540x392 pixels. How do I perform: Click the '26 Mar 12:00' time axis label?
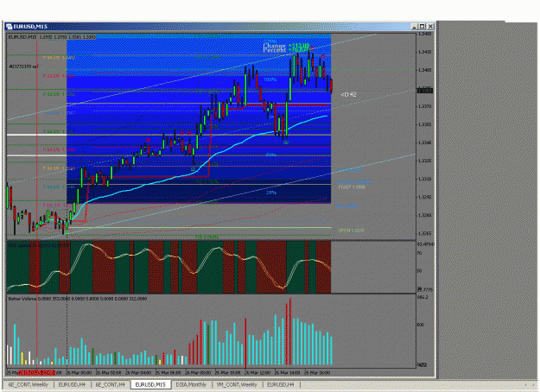(x=257, y=373)
